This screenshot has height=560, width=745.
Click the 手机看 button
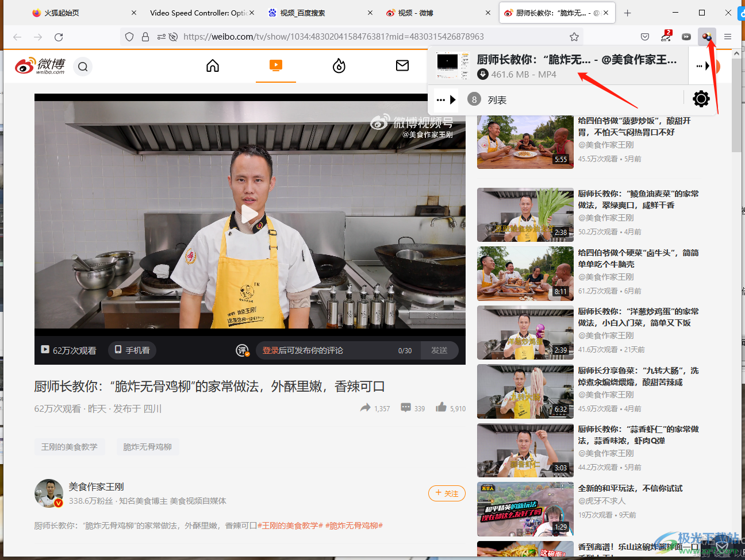(132, 350)
